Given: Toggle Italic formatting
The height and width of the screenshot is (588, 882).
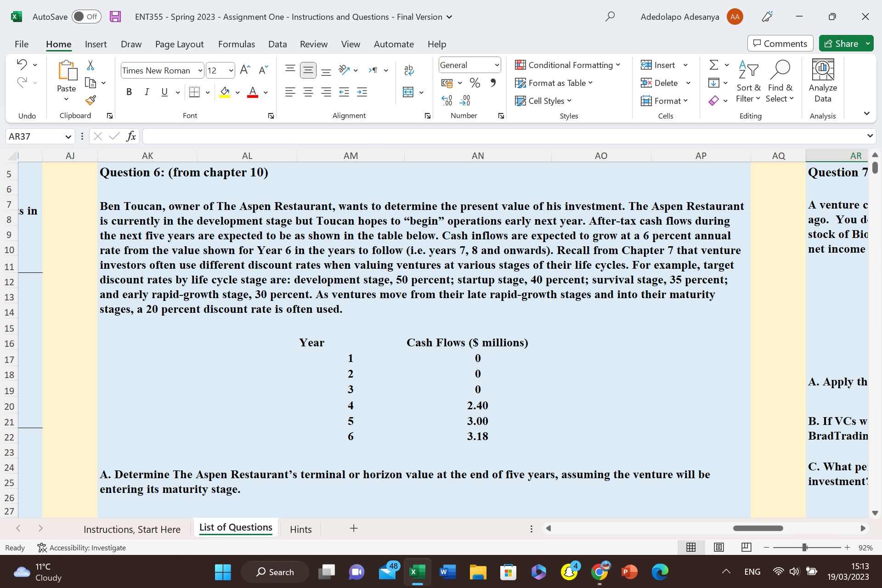Looking at the screenshot, I should tap(147, 92).
